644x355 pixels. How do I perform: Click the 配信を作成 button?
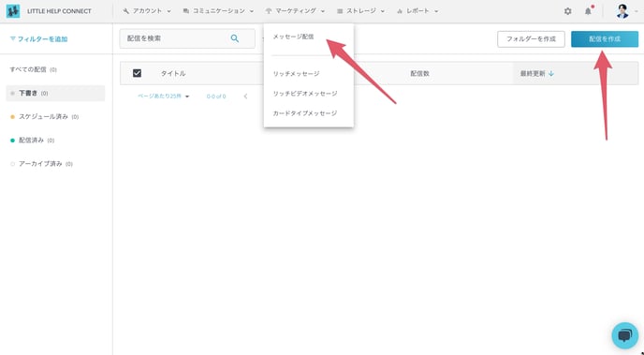point(605,39)
